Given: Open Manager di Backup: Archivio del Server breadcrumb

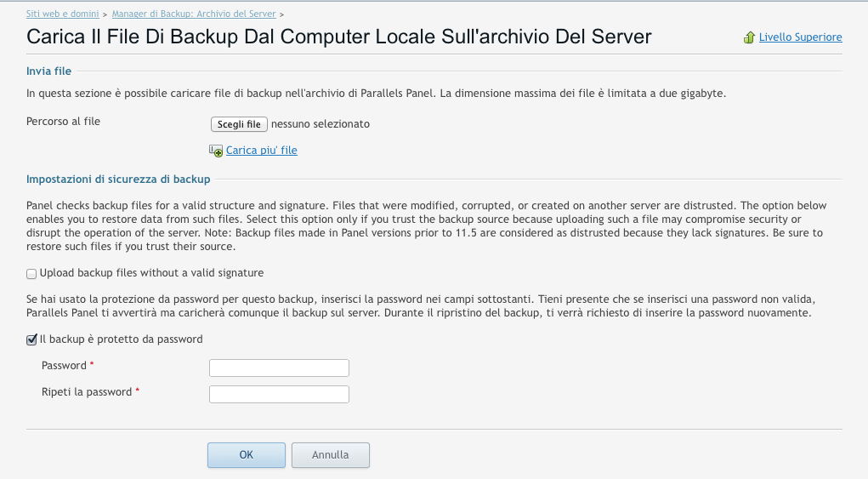Looking at the screenshot, I should pyautogui.click(x=194, y=14).
